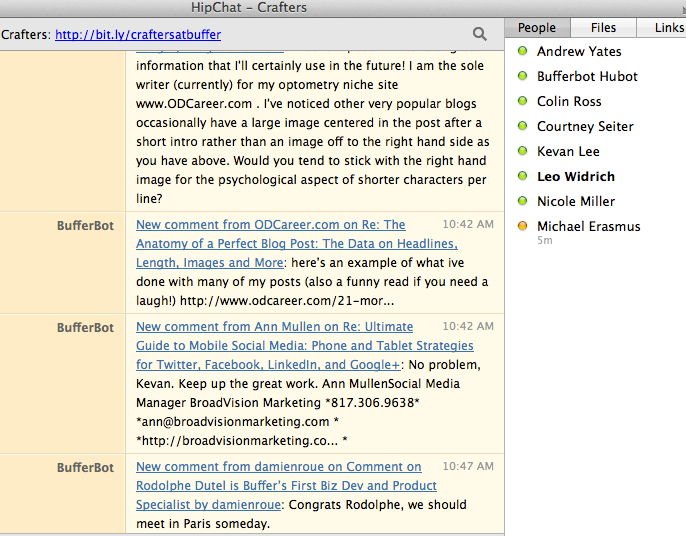Click the 10:42 AM timestamp on Ann Mullen comment
The width and height of the screenshot is (686, 536).
[x=468, y=326]
